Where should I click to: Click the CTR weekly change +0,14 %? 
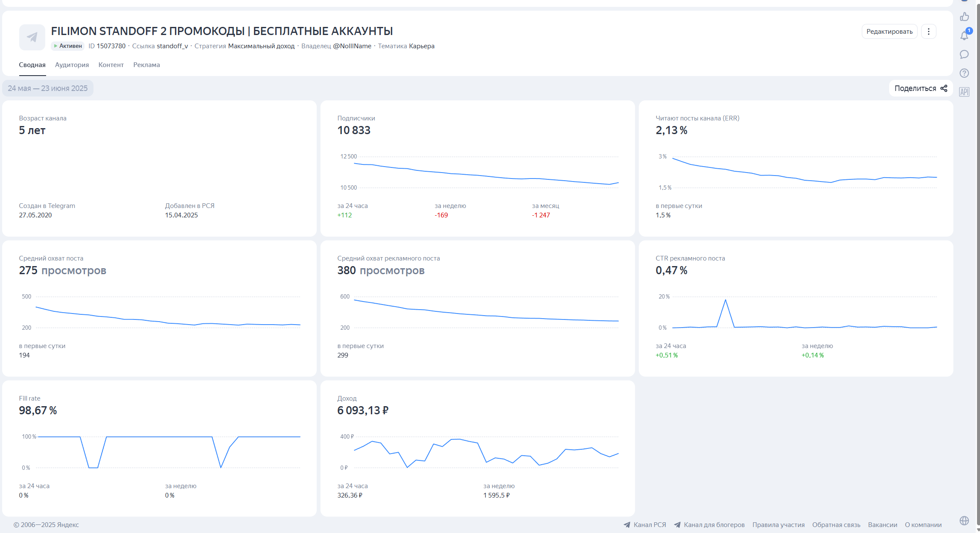(x=813, y=355)
